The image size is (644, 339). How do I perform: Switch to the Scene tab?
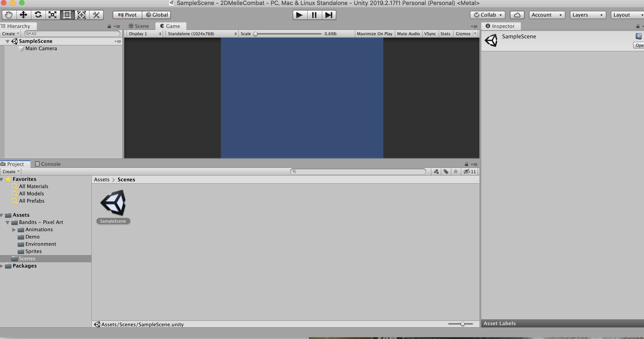(x=139, y=26)
